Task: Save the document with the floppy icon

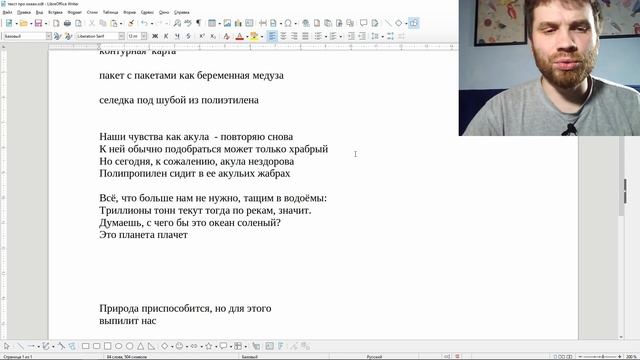Action: tap(38, 23)
